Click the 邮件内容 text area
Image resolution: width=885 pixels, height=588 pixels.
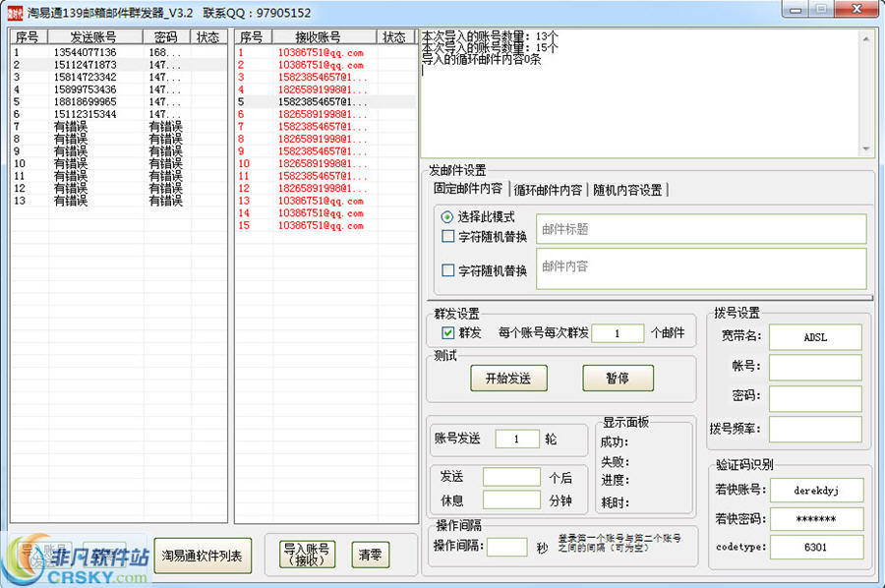pyautogui.click(x=701, y=268)
